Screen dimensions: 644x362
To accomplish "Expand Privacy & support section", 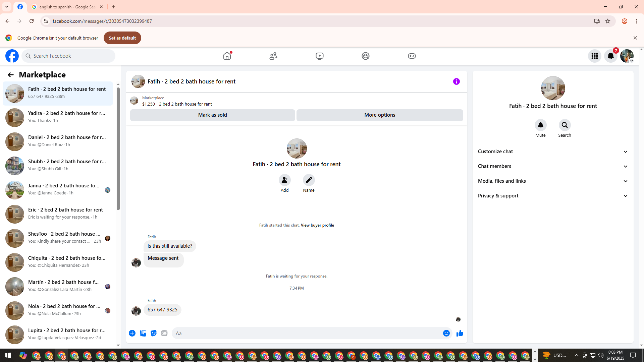I will (x=553, y=196).
